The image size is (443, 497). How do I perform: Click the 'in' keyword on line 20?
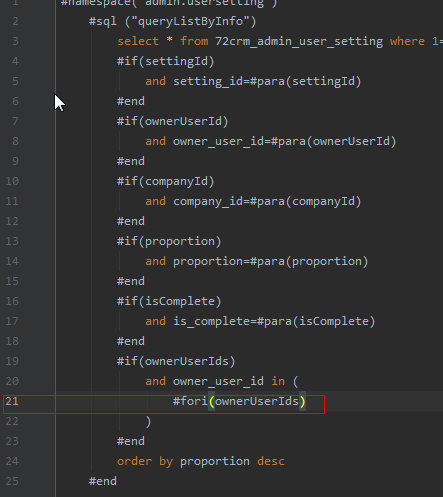278,381
